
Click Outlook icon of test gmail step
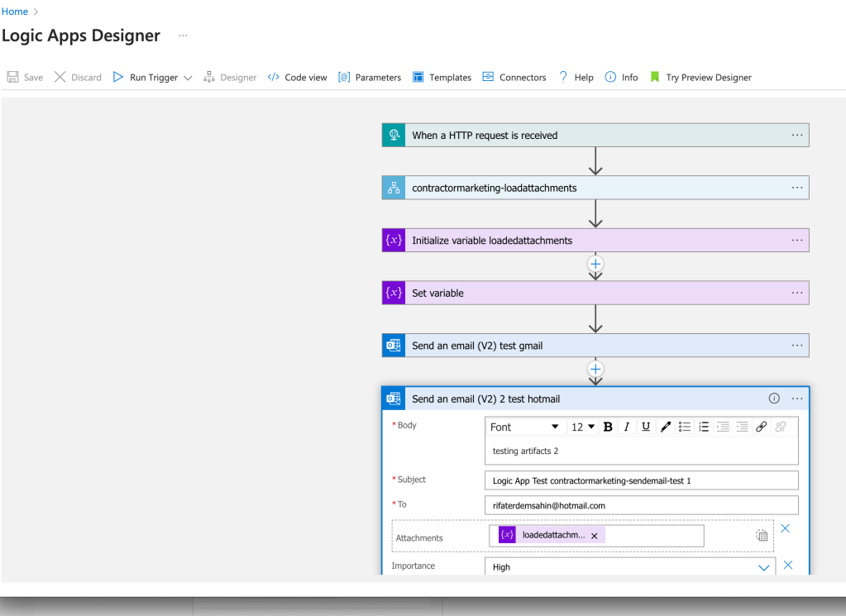coord(394,346)
